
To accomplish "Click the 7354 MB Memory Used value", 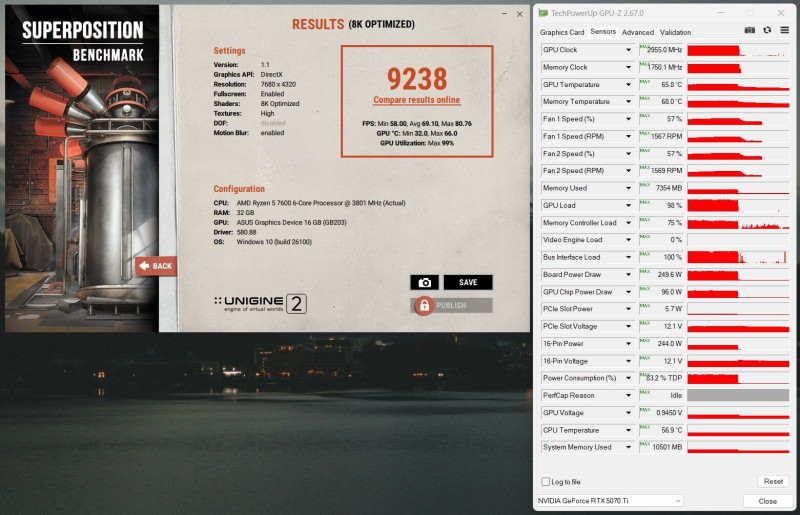I will tap(669, 188).
